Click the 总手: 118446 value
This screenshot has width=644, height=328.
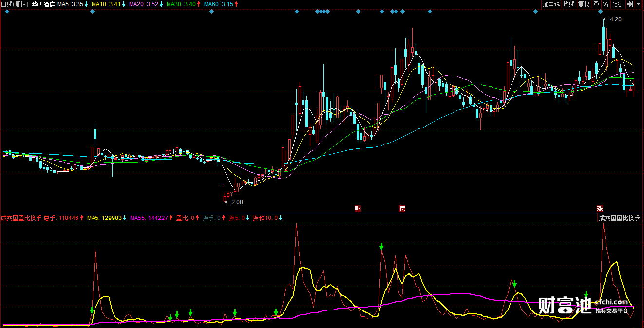coord(61,218)
